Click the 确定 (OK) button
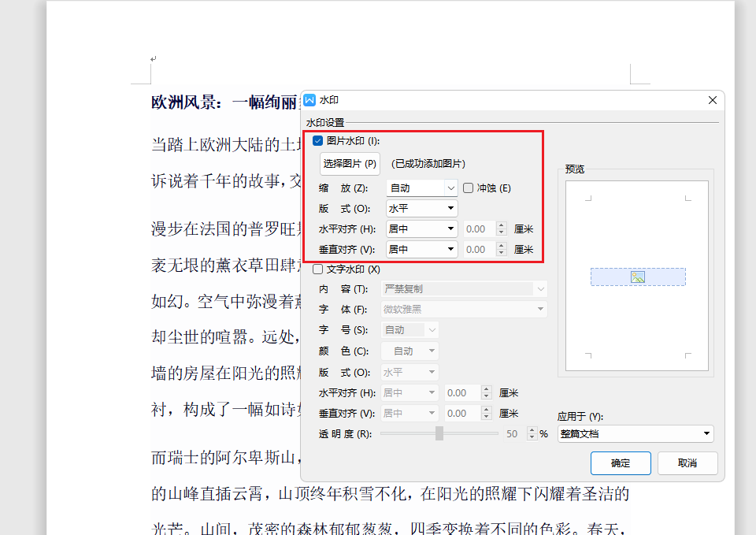Screen dimensions: 756x535 click(620, 463)
